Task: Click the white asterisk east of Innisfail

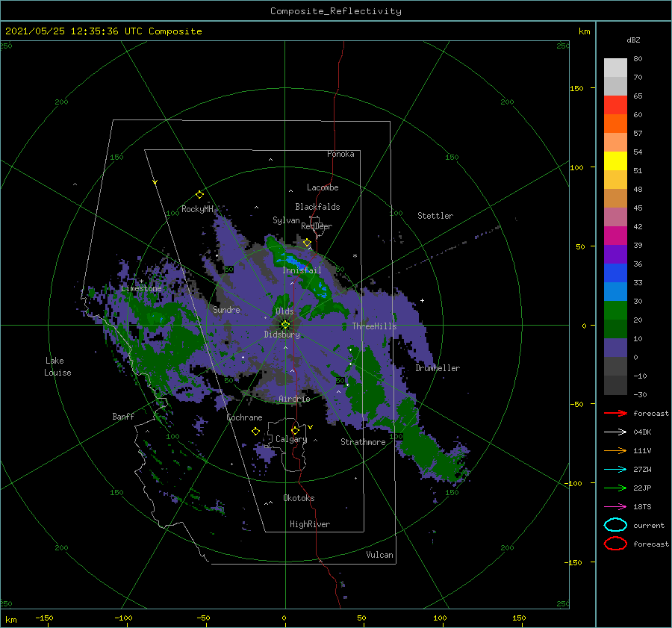Action: coord(355,256)
